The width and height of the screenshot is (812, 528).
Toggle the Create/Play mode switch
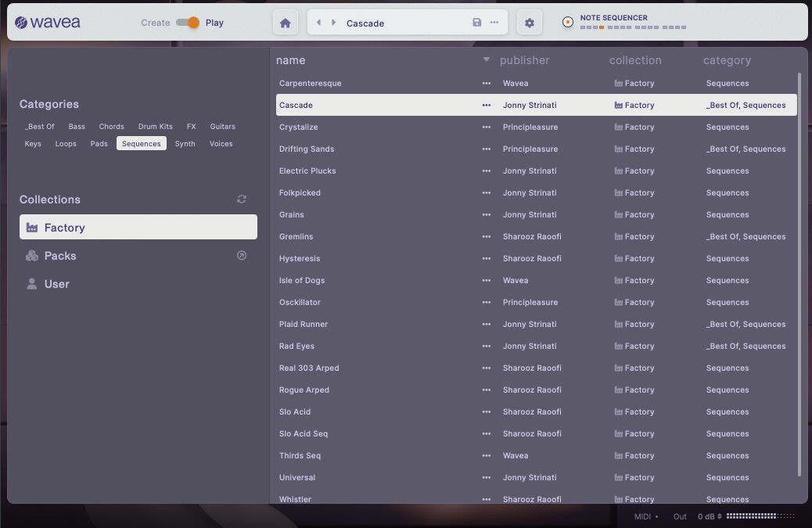(x=188, y=22)
